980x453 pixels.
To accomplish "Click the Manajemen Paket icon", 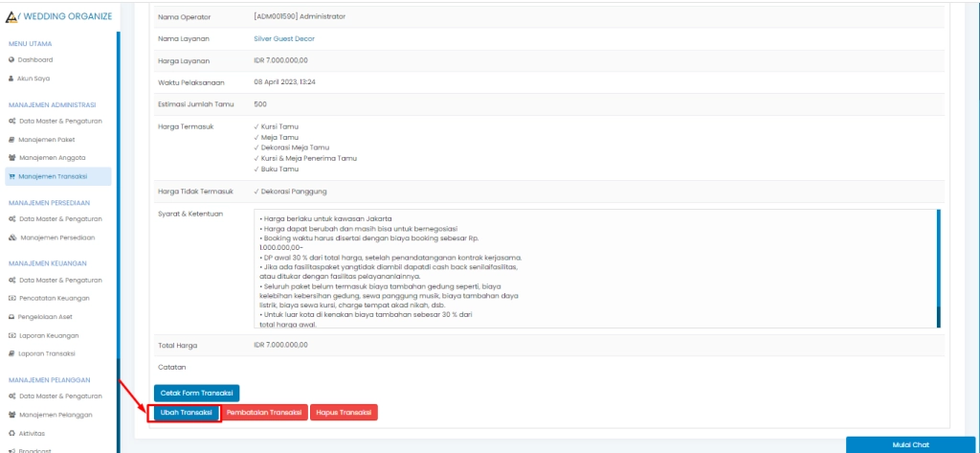I will click(11, 140).
